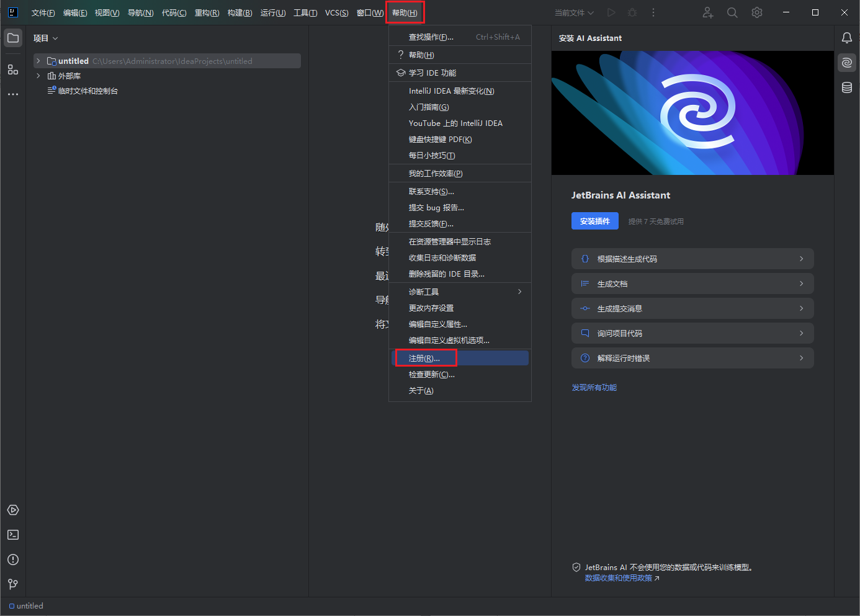Choose Show Log in Explorer item
The image size is (860, 616).
[x=460, y=242]
